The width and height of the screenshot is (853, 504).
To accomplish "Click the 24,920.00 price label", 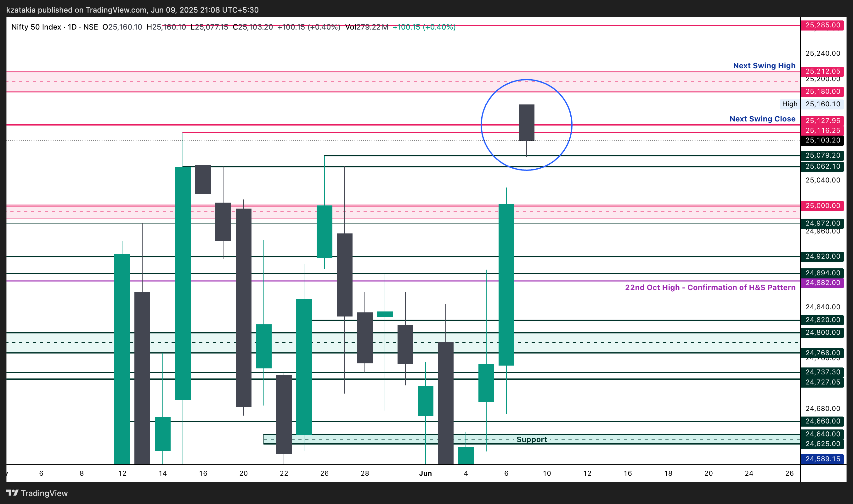I will click(822, 256).
